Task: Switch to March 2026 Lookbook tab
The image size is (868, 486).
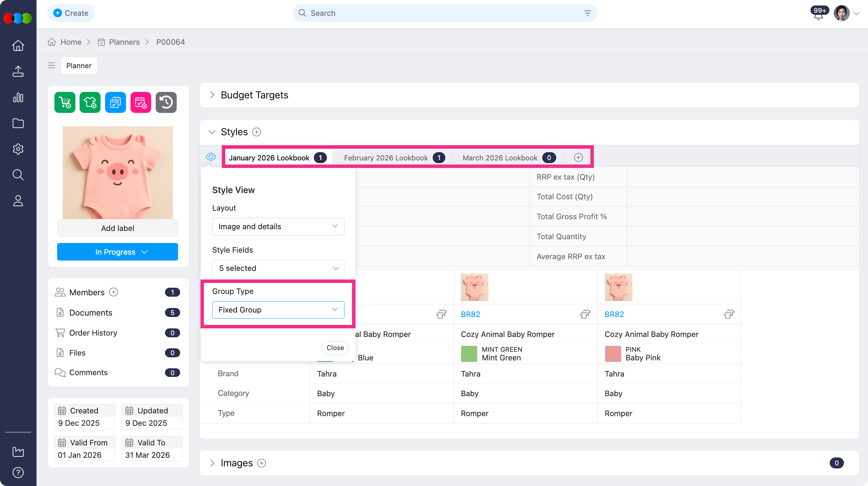Action: click(x=500, y=158)
